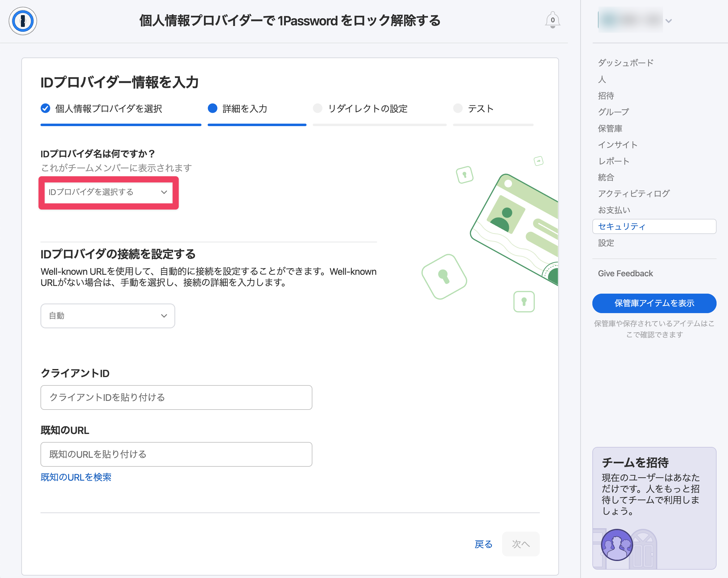Click the 次へ button
The height and width of the screenshot is (578, 728).
click(x=521, y=544)
